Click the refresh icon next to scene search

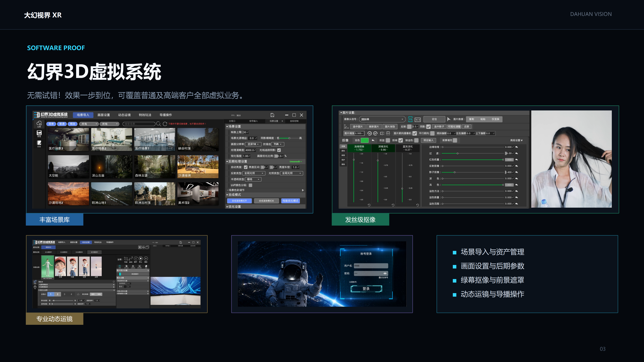[x=165, y=124]
